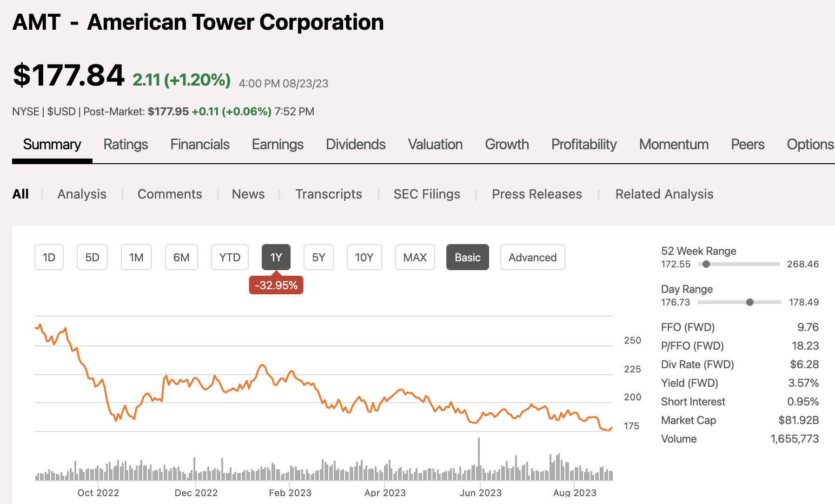View the Peers tab
Image resolution: width=835 pixels, height=504 pixels.
[x=748, y=145]
